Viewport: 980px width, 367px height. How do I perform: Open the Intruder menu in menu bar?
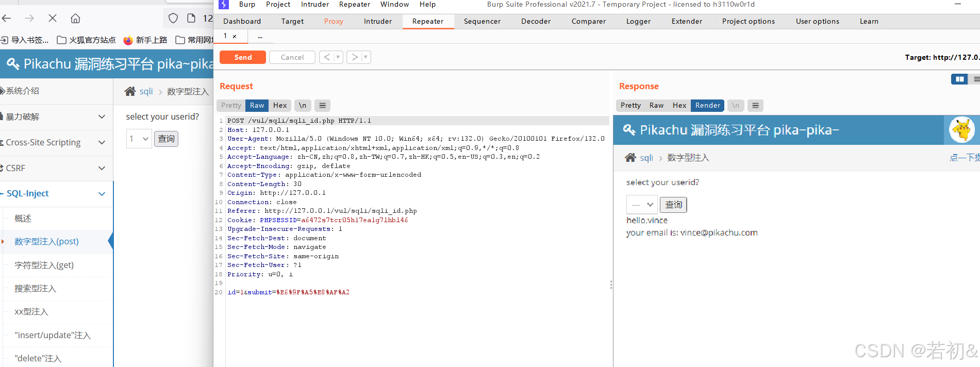click(x=314, y=4)
